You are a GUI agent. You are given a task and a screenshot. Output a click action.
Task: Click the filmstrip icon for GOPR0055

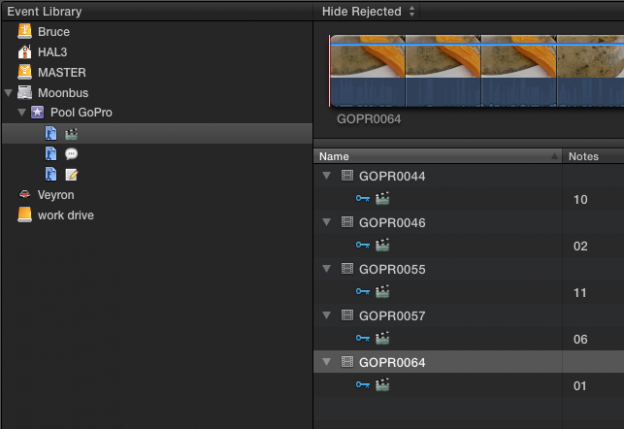[347, 269]
